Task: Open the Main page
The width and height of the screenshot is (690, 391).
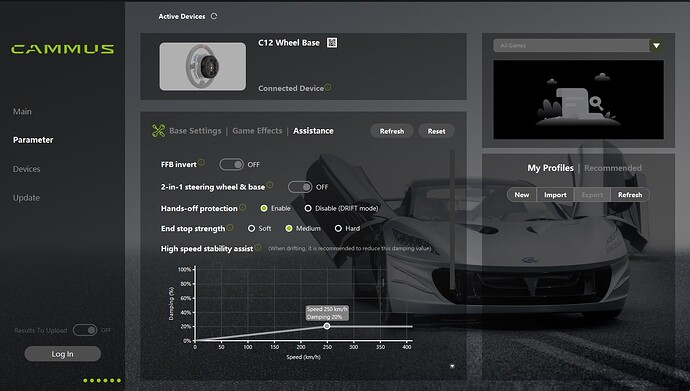Action: [22, 112]
